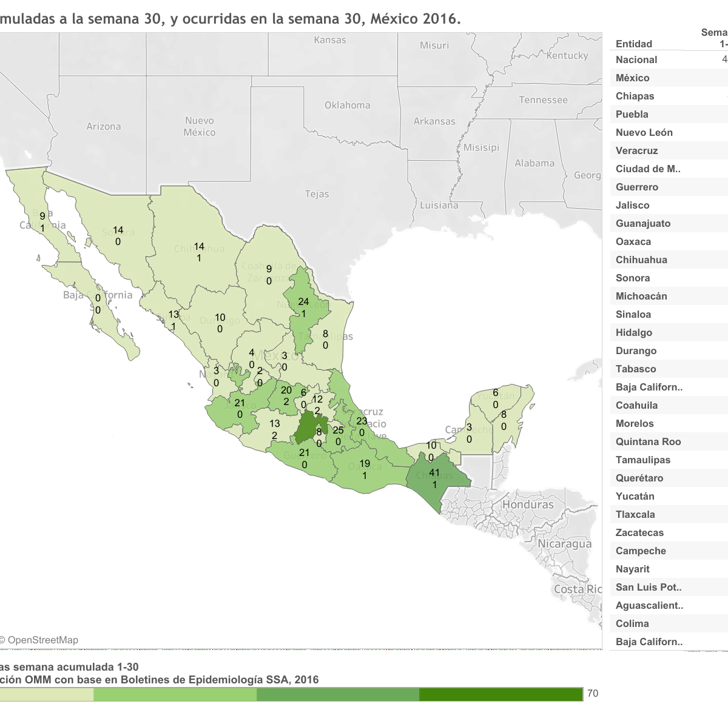This screenshot has width=728, height=727.
Task: Select Chiapas state showing 41 on map
Action: pyautogui.click(x=434, y=478)
